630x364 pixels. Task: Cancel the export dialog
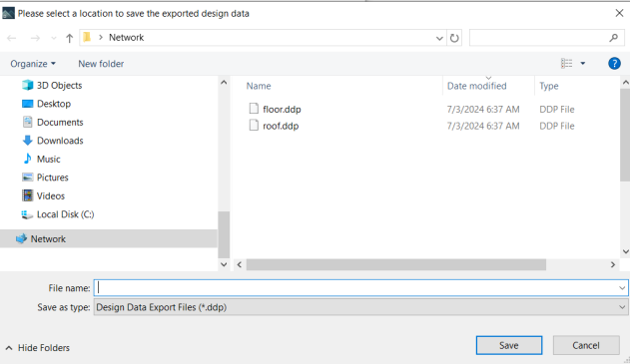tap(586, 345)
